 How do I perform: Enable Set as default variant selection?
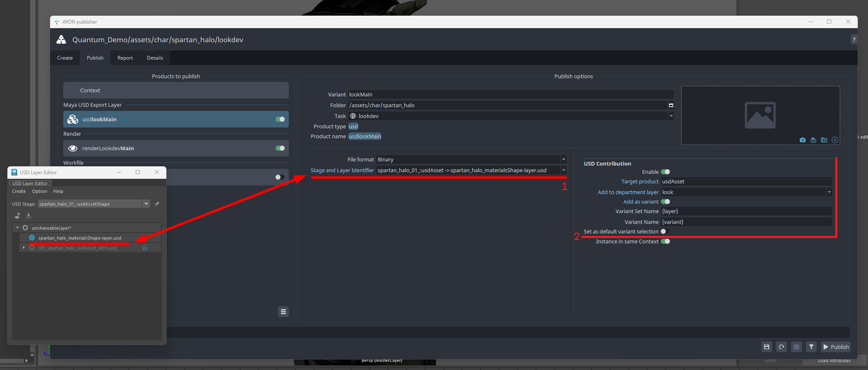(665, 232)
